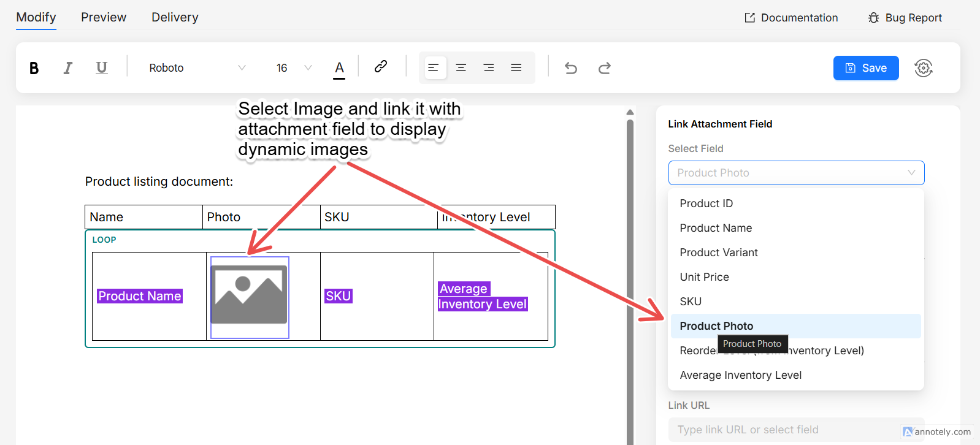Open the Bug Report link
This screenshot has width=980, height=445.
(x=905, y=18)
